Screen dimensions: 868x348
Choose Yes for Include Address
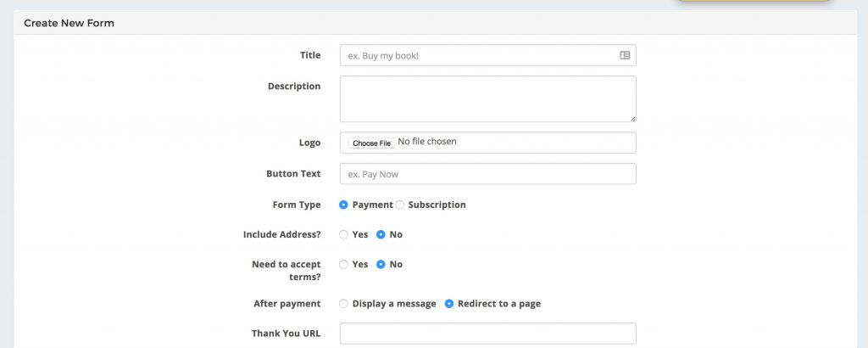[x=343, y=235]
